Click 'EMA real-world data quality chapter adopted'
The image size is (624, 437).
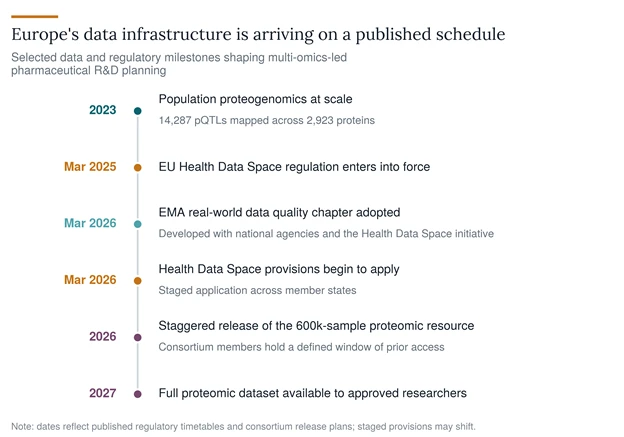pyautogui.click(x=279, y=213)
